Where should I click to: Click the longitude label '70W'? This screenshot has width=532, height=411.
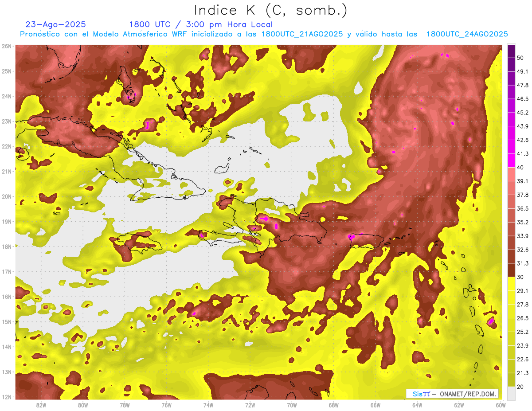292,405
